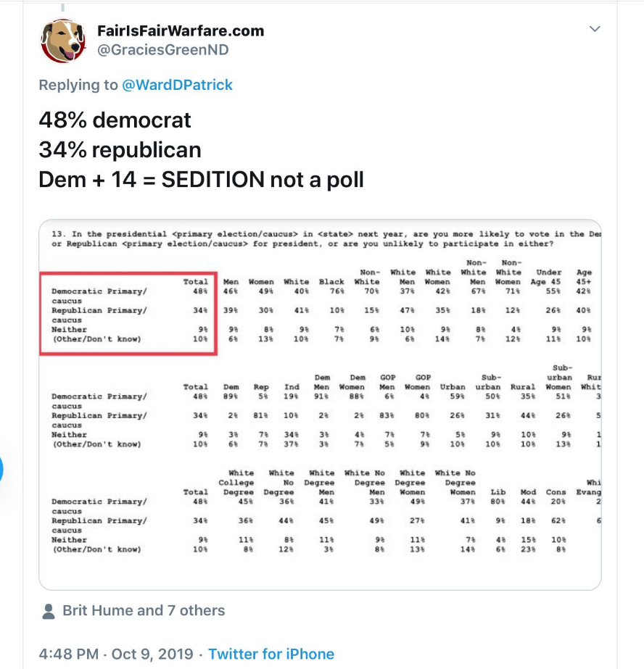
Task: Click the blue circle at the left edge
Action: point(1,469)
